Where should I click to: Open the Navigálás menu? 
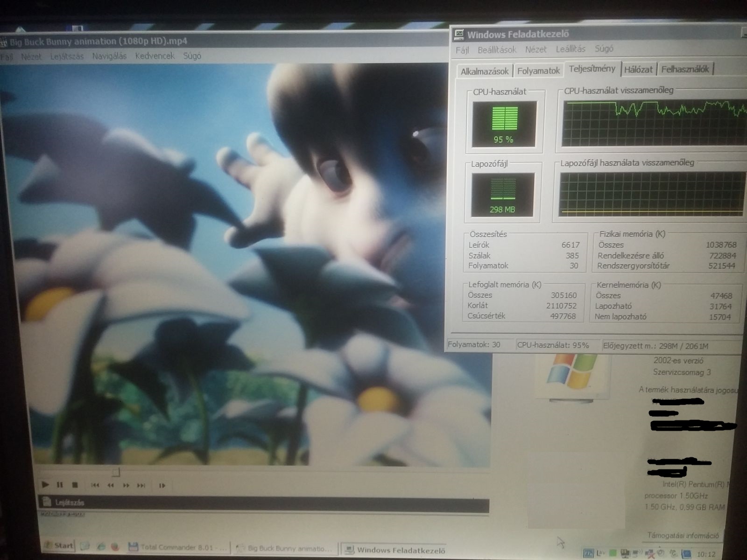point(109,56)
